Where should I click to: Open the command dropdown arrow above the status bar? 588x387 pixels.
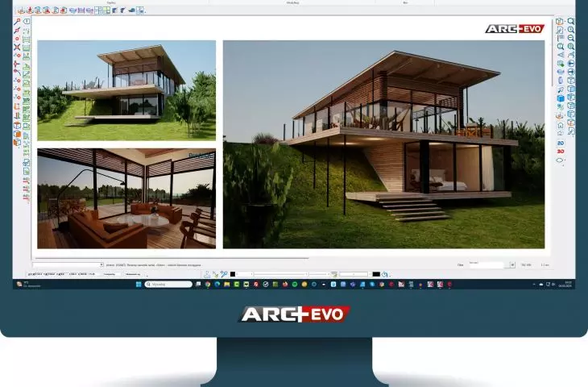pos(101,264)
